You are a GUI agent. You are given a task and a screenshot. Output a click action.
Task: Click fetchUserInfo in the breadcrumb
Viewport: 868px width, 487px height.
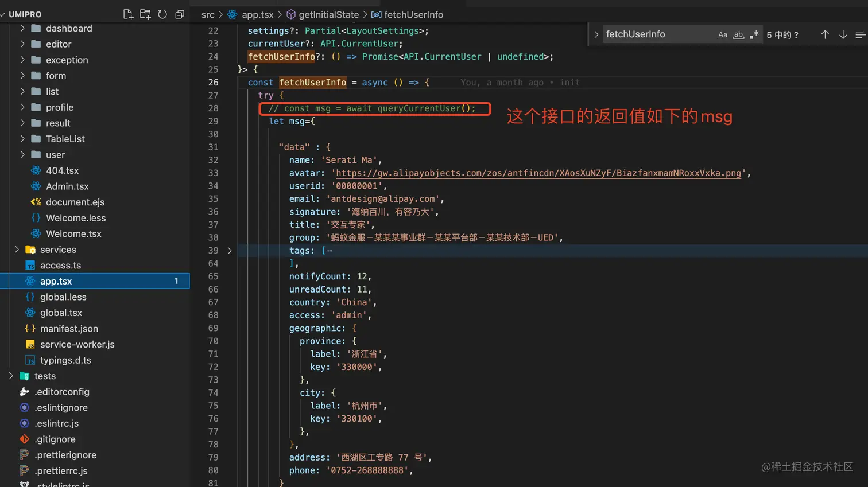[413, 15]
